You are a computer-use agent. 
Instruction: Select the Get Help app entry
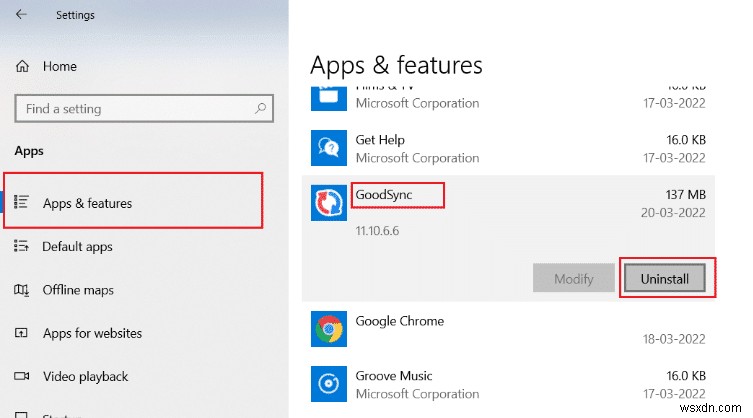click(508, 148)
